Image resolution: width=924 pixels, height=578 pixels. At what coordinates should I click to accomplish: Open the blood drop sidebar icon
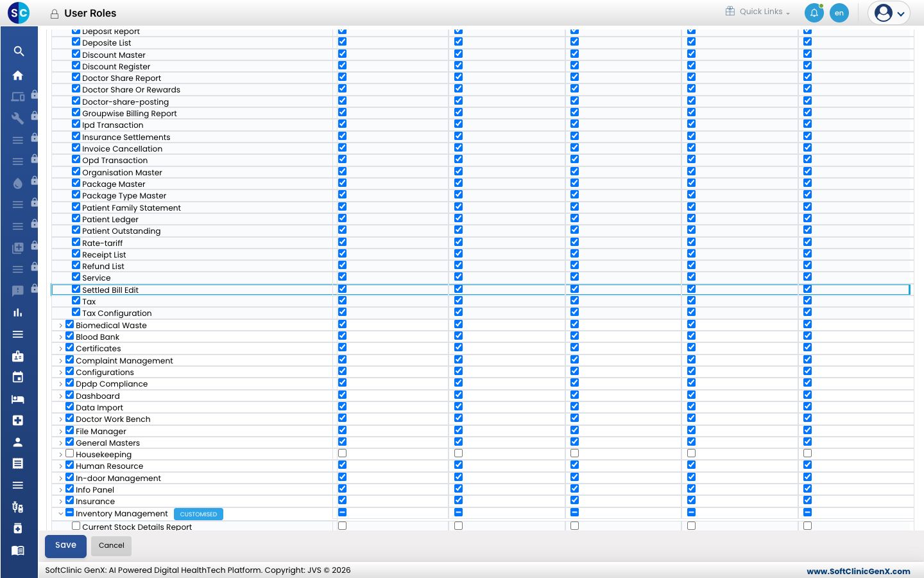tap(18, 183)
